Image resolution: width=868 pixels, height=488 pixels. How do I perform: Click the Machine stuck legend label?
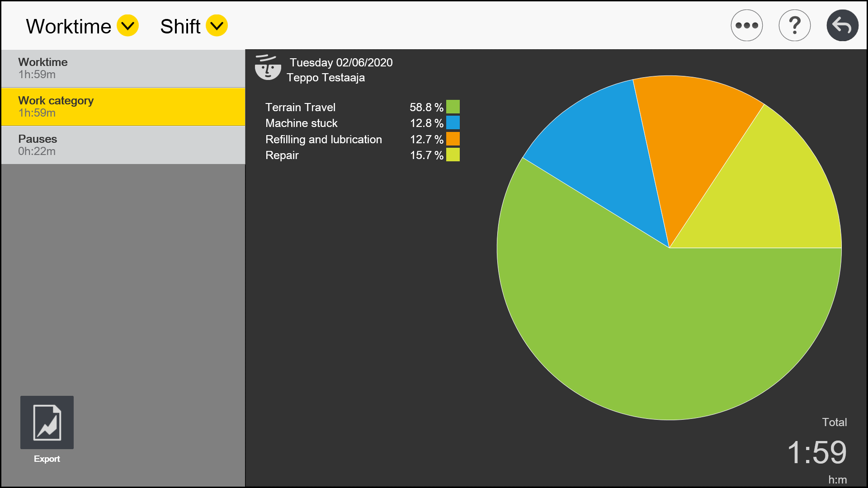(x=302, y=123)
